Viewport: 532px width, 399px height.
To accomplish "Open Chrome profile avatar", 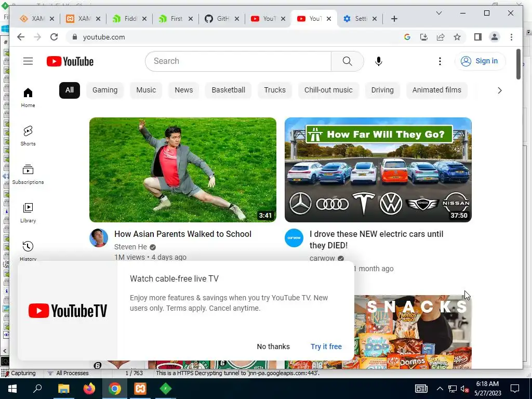I will click(x=495, y=37).
